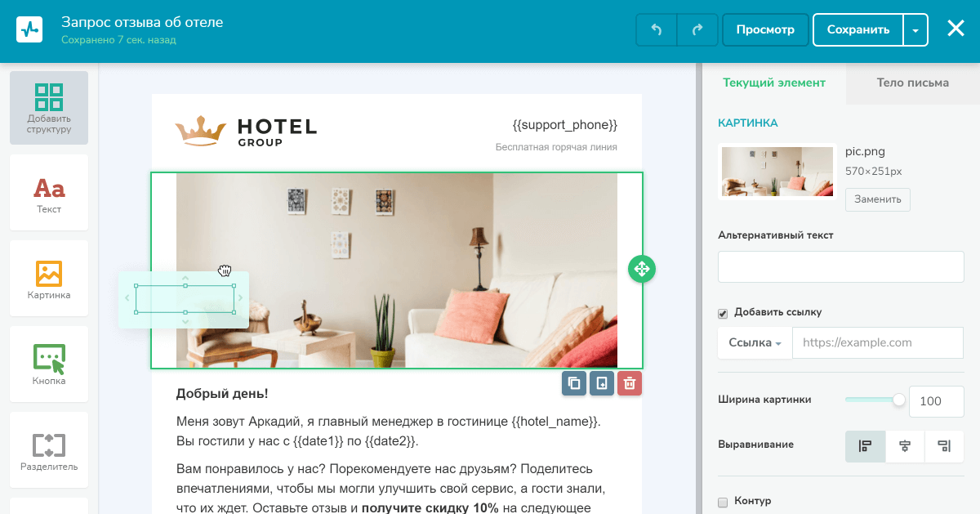980x514 pixels.
Task: Align picture to the left
Action: 866,446
